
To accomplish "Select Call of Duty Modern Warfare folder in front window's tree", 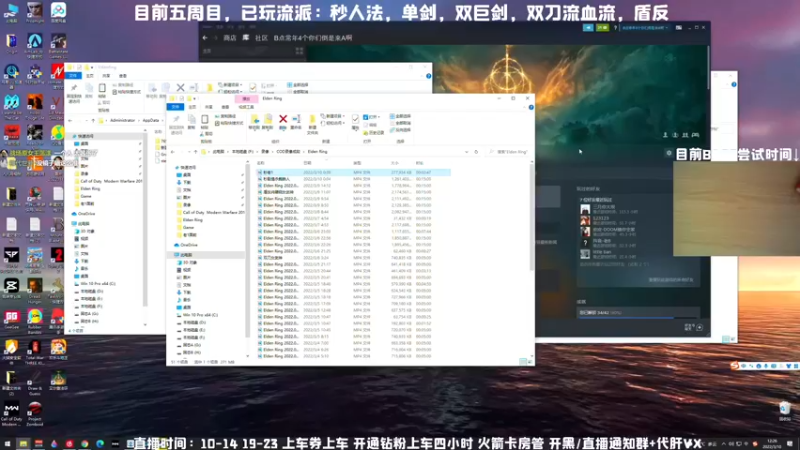I will coord(213,212).
